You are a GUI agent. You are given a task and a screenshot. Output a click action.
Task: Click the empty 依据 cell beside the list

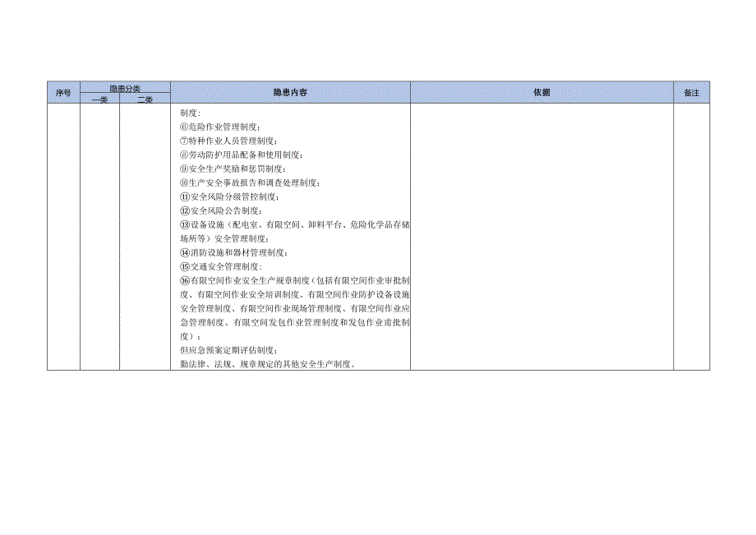pos(542,238)
